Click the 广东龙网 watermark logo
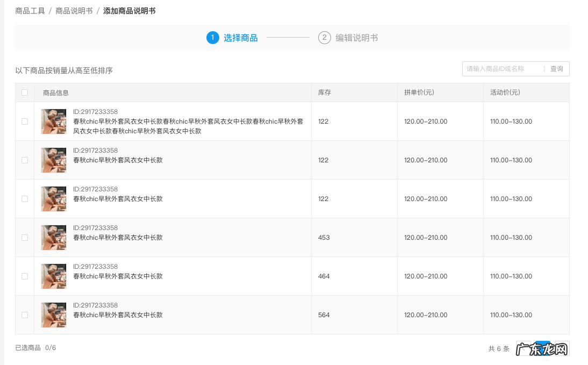This screenshot has height=365, width=588. click(542, 348)
